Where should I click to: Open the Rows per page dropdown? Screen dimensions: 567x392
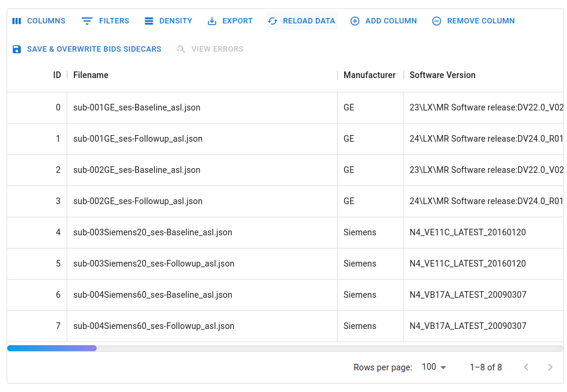[x=434, y=367]
